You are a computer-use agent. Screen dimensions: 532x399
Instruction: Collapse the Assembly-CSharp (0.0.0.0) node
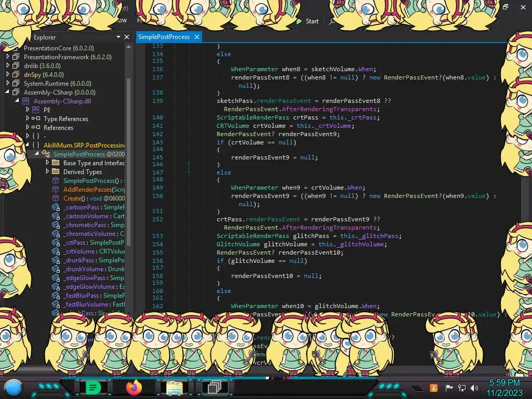click(7, 92)
